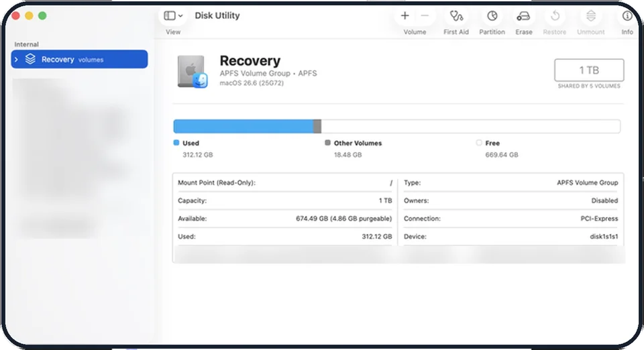644x350 pixels.
Task: Select the Recovery volumes sidebar row
Action: pos(79,59)
